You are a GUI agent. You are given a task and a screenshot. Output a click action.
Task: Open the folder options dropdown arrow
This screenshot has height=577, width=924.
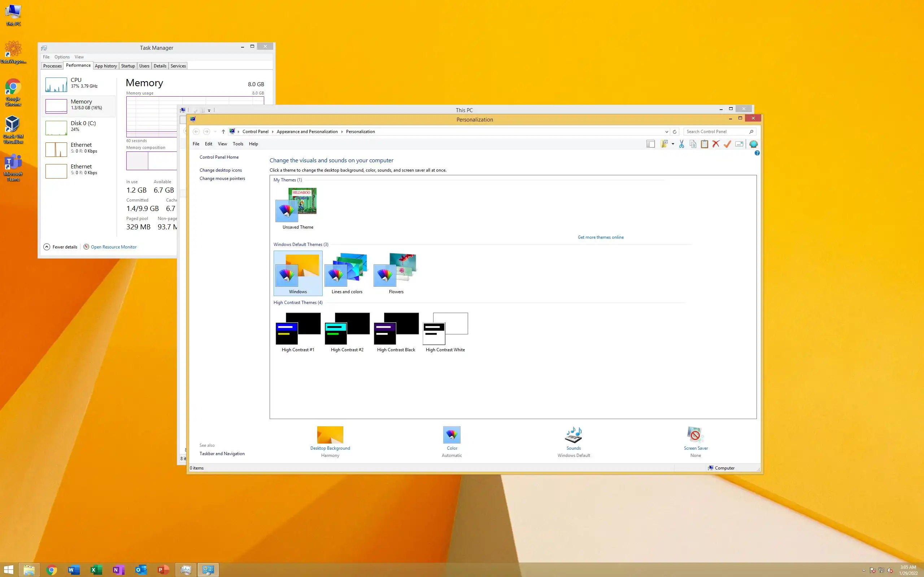point(673,144)
